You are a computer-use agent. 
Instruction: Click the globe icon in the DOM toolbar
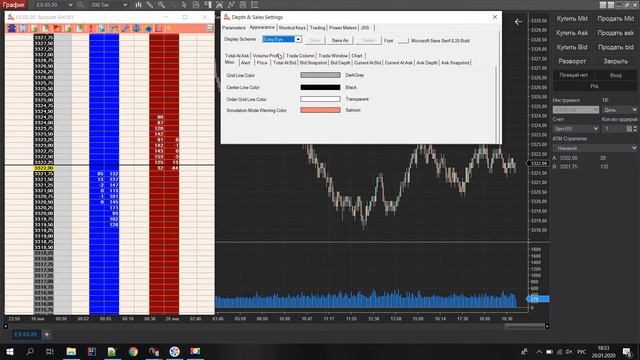point(148,28)
